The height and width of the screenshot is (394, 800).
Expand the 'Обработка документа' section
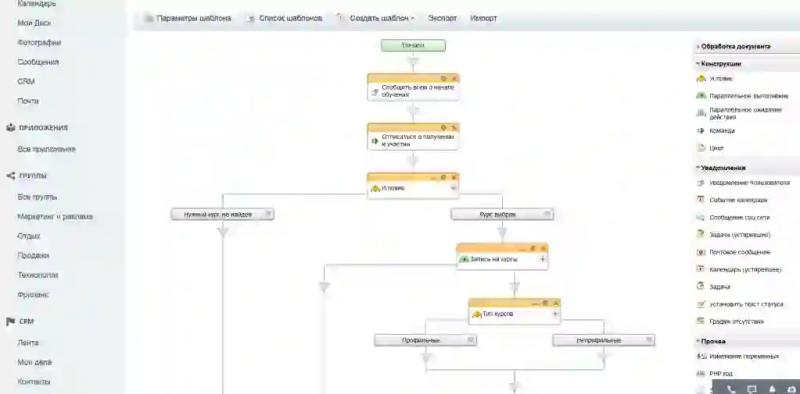pos(734,46)
